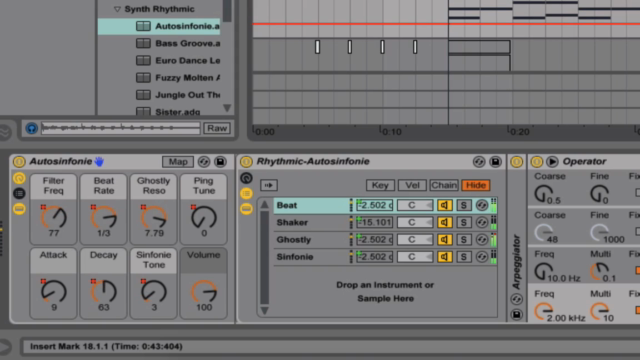Toggle Rhythmic-Autosinfonie devices view icon
The image size is (640, 360).
(246, 209)
